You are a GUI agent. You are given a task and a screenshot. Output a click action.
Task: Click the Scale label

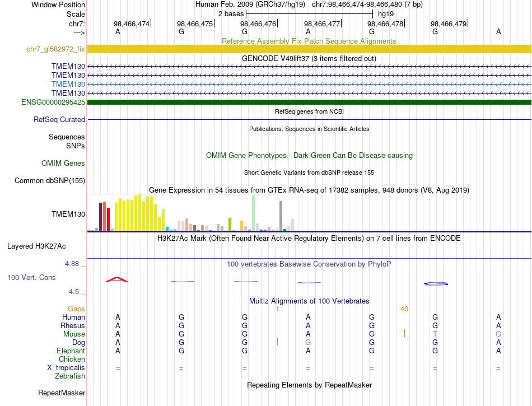click(x=76, y=14)
